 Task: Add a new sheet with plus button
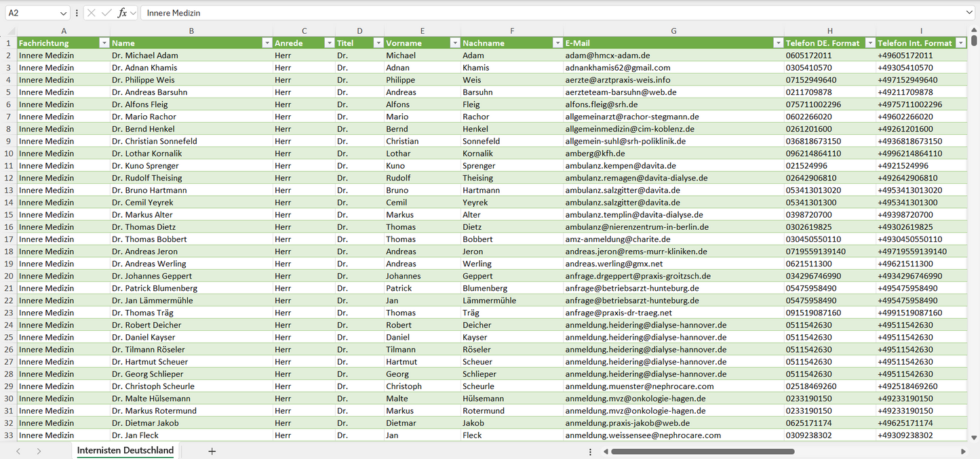(212, 451)
